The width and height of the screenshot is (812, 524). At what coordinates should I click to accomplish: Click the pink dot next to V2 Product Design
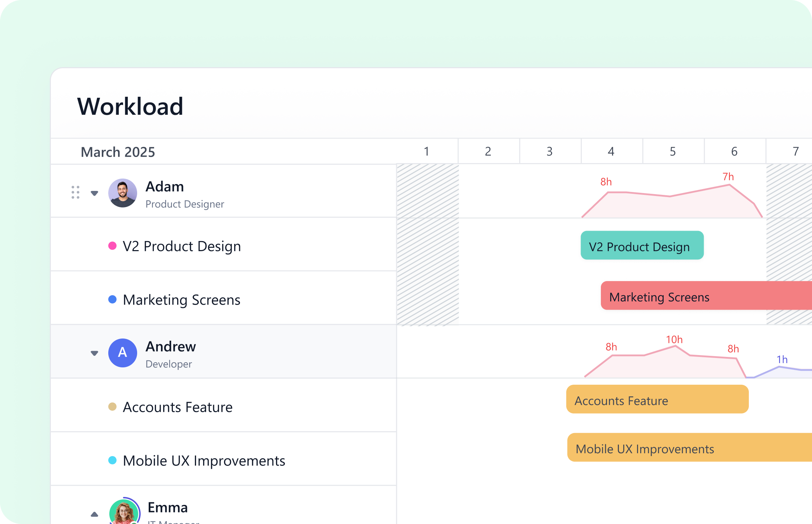[112, 246]
